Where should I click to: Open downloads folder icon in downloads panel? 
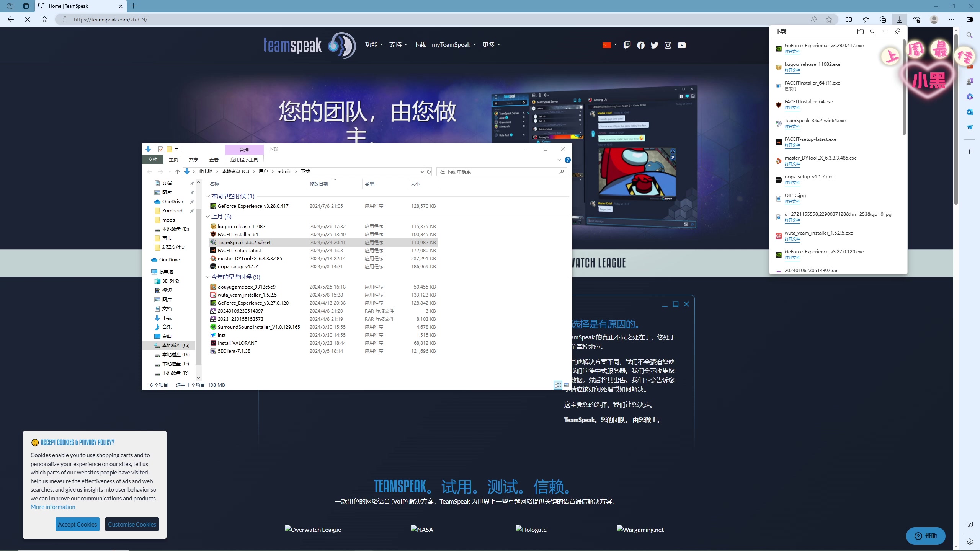coord(861,31)
